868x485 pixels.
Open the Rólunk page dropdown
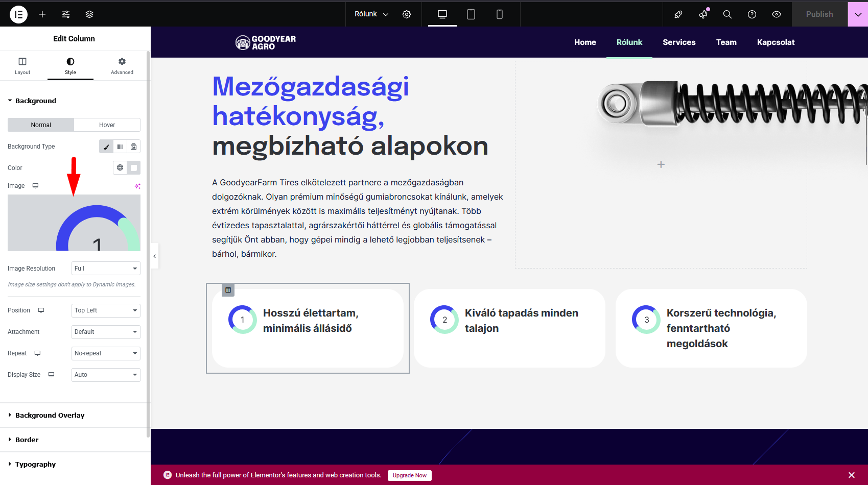point(371,14)
